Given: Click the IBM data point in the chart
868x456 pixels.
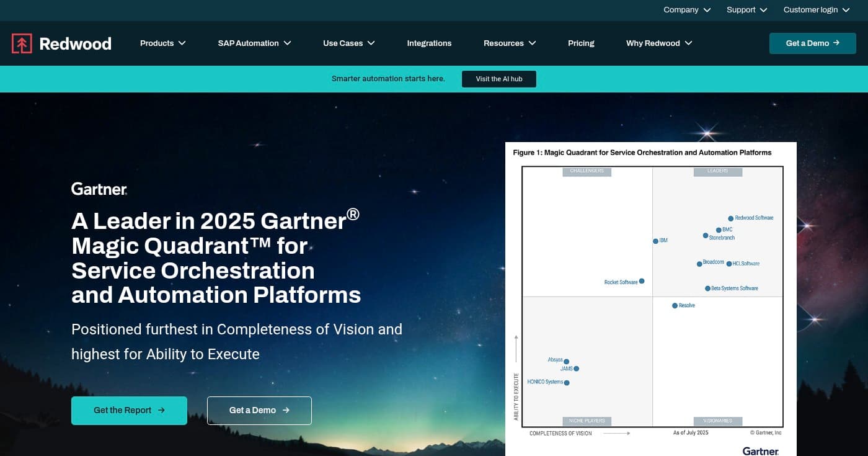Looking at the screenshot, I should click(655, 241).
